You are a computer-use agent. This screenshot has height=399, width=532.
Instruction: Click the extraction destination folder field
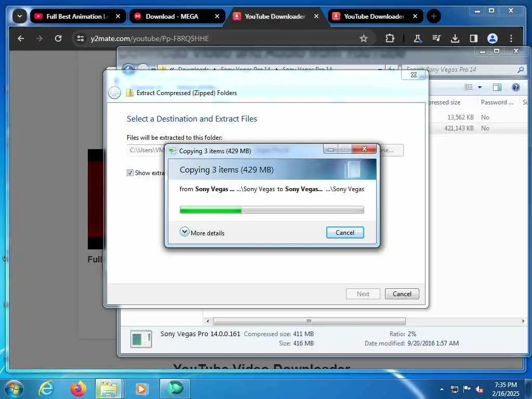146,150
